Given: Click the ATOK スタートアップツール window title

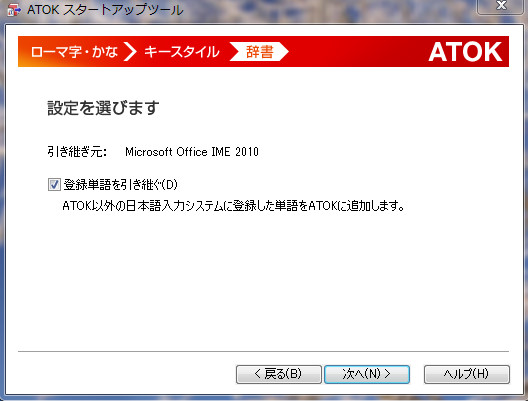Looking at the screenshot, I should click(x=105, y=10).
